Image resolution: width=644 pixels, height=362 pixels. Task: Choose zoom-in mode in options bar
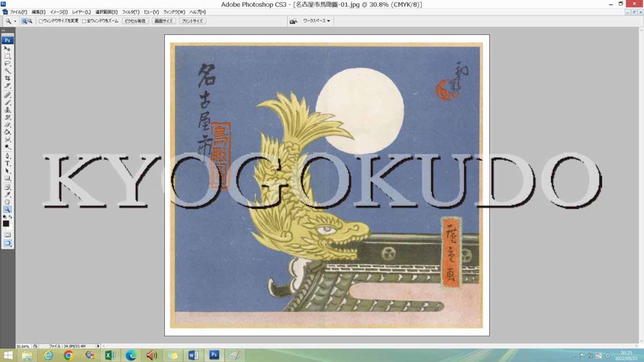pos(24,21)
